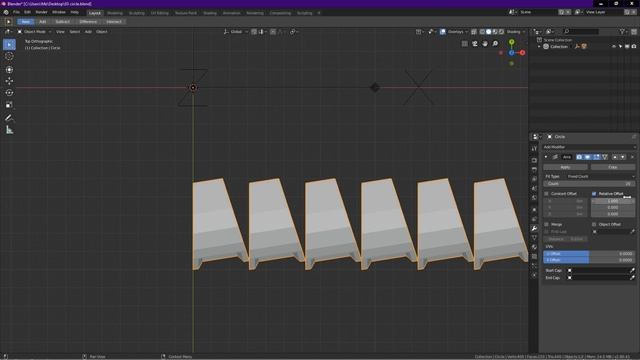The height and width of the screenshot is (360, 640).
Task: Open the File menu
Action: point(16,12)
